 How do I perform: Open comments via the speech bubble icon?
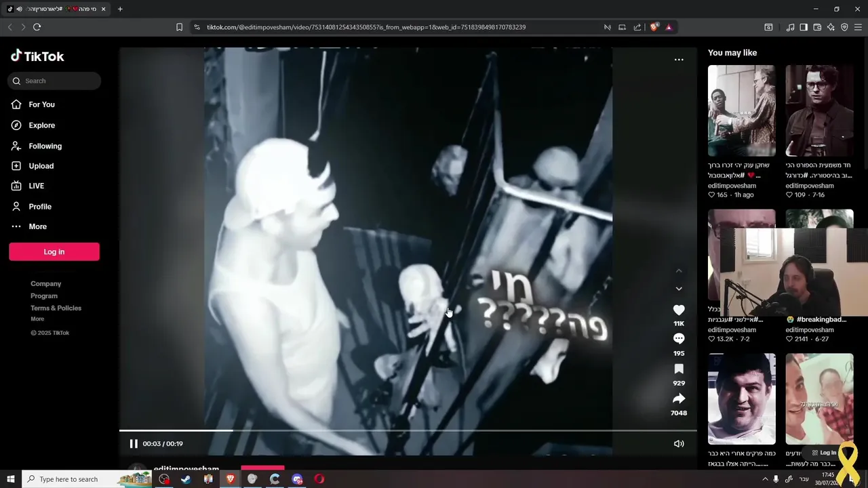[679, 339]
